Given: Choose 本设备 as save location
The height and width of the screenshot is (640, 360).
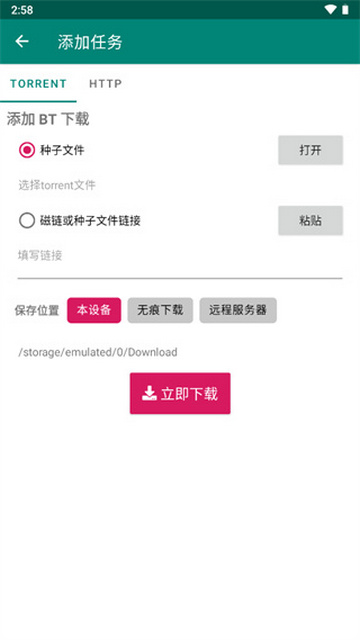Looking at the screenshot, I should (x=94, y=310).
